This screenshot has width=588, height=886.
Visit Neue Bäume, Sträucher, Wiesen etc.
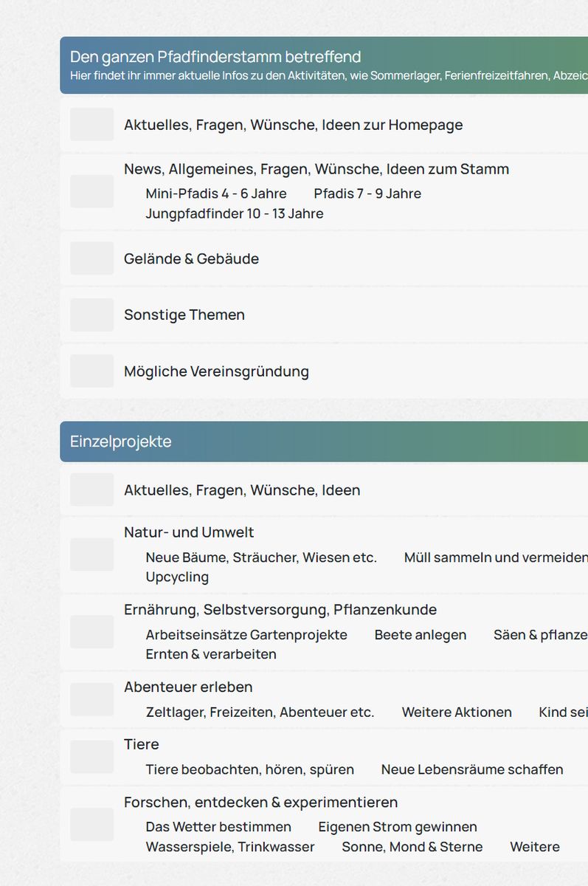tap(261, 557)
